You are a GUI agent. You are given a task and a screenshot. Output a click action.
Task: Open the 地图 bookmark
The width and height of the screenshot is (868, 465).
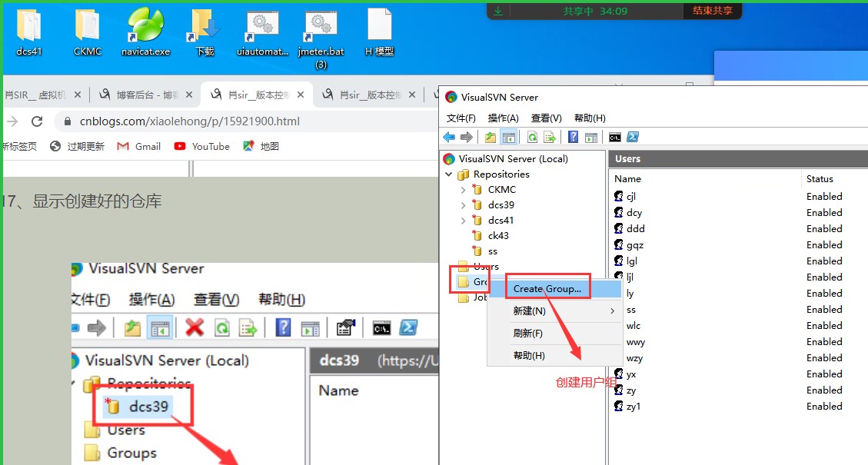[x=261, y=146]
